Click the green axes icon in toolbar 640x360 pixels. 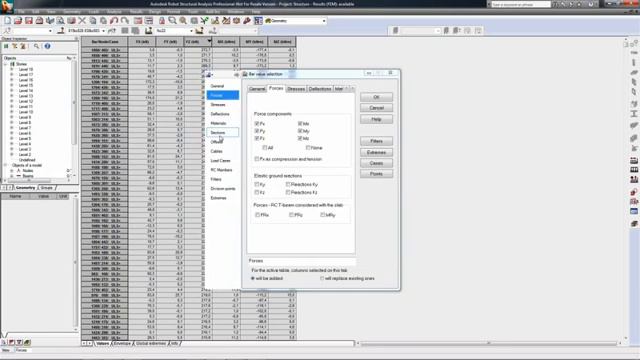pos(204,20)
